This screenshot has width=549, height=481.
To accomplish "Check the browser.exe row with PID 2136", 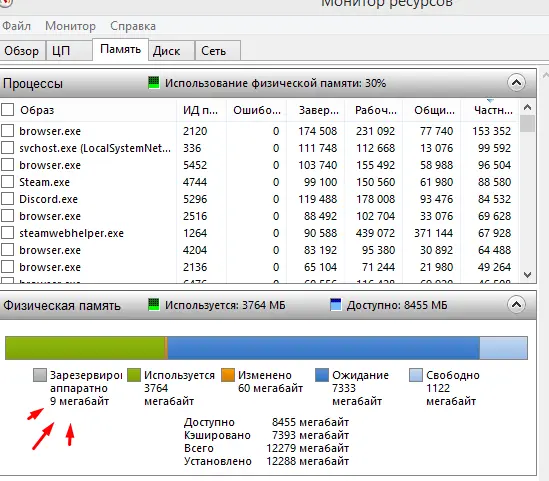I will (x=7, y=267).
